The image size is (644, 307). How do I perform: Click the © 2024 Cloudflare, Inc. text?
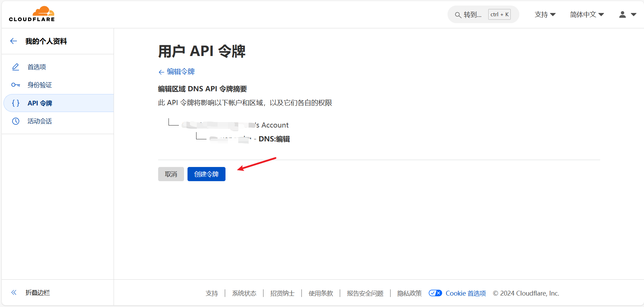tap(526, 293)
